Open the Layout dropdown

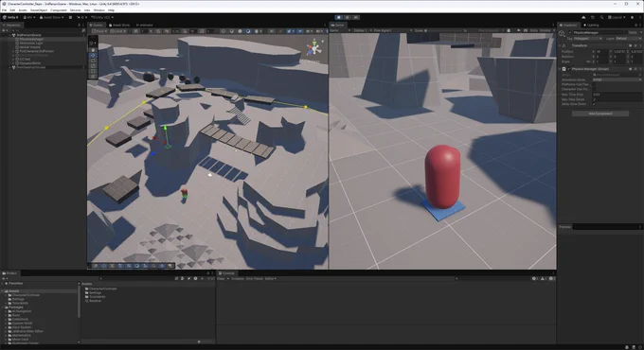pos(617,18)
